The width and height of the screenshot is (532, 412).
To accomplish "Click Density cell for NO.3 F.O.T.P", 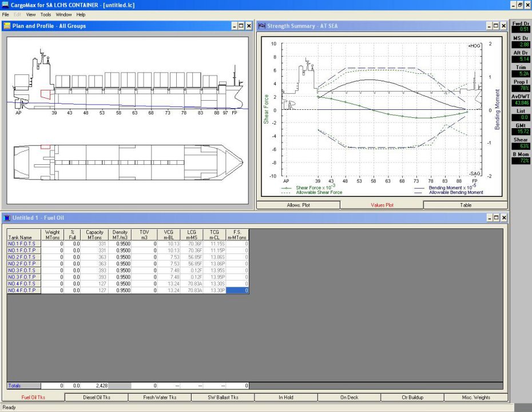I will coord(120,277).
